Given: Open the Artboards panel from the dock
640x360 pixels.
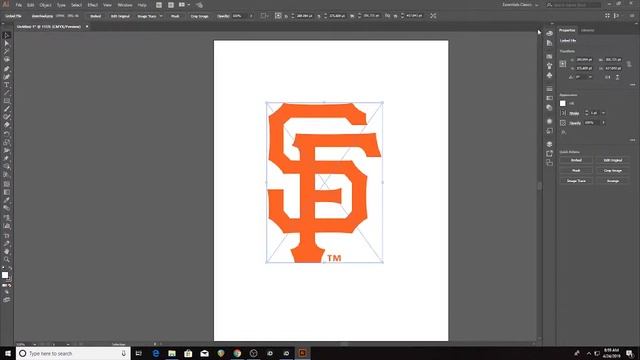Looking at the screenshot, I should pyautogui.click(x=549, y=163).
